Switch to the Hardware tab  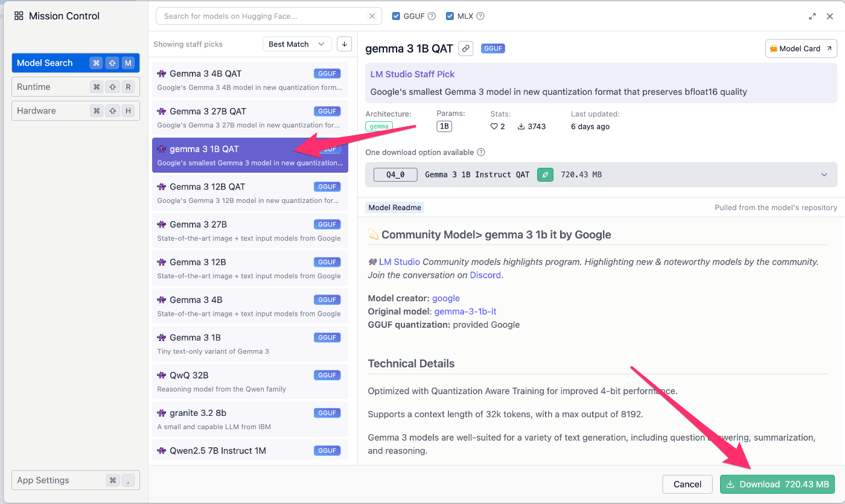tap(75, 111)
